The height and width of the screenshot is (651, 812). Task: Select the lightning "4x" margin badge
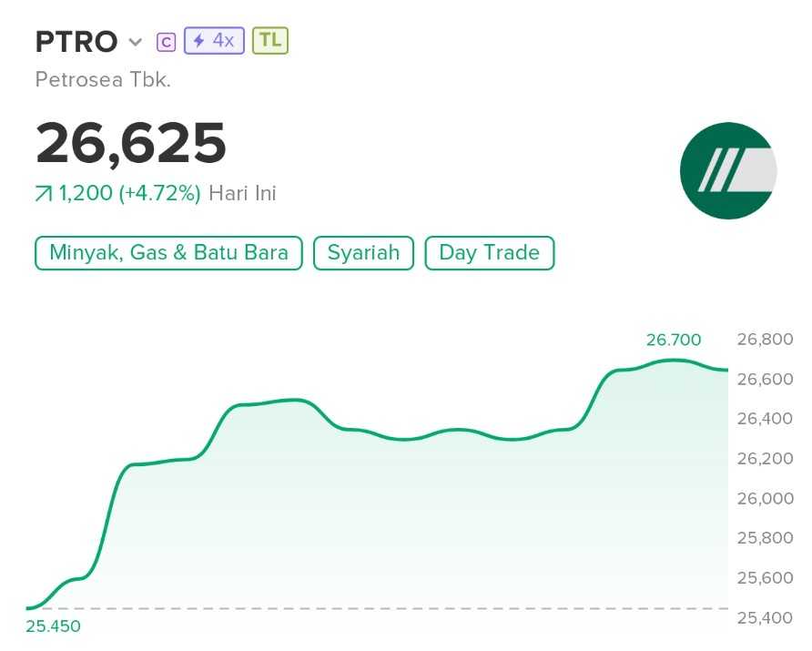(x=212, y=40)
